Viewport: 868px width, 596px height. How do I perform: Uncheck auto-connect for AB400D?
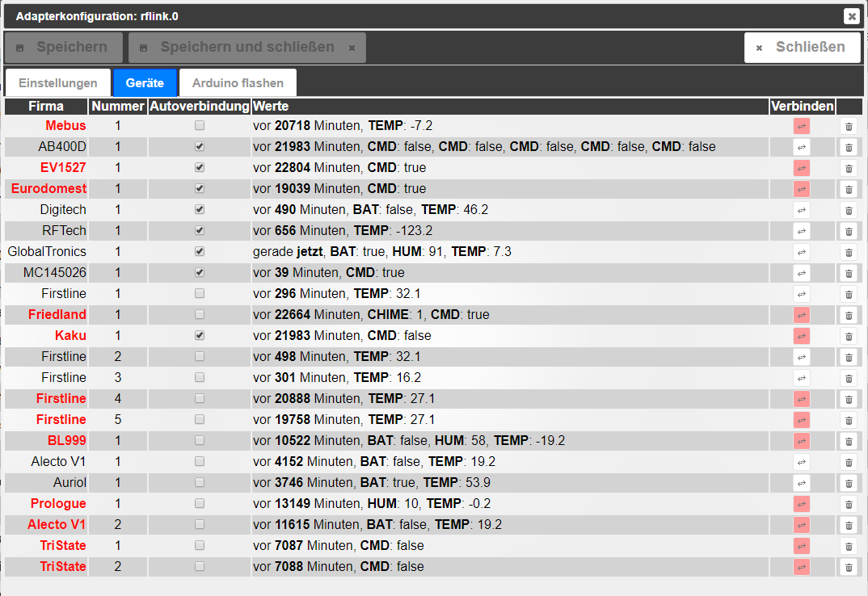click(x=200, y=147)
